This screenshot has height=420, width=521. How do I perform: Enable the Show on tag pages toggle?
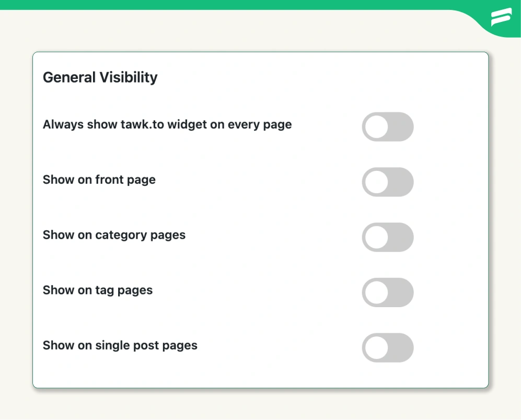coord(388,293)
